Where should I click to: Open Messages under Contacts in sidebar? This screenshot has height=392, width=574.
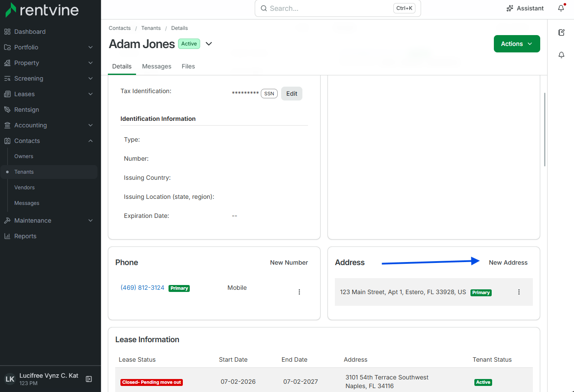(27, 203)
